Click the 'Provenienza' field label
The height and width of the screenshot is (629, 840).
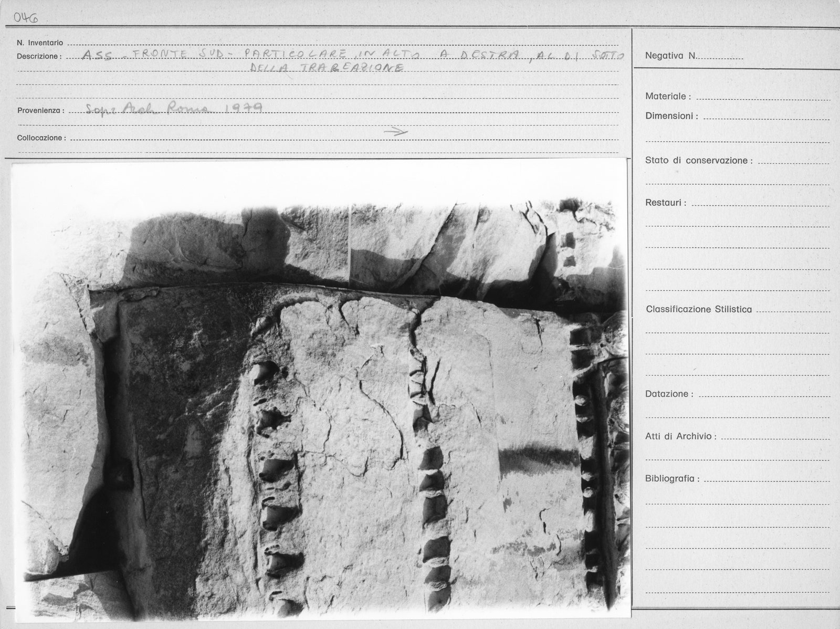41,111
